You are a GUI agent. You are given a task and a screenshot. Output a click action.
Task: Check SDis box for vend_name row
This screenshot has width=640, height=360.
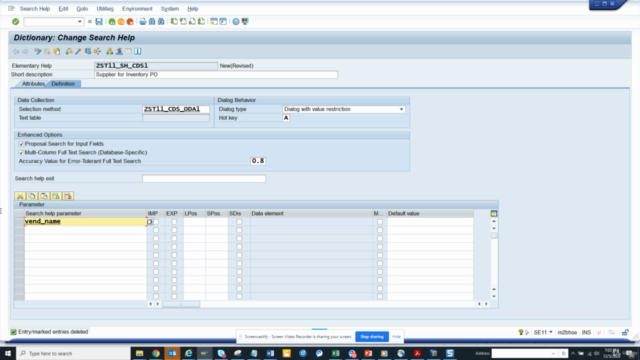click(239, 222)
